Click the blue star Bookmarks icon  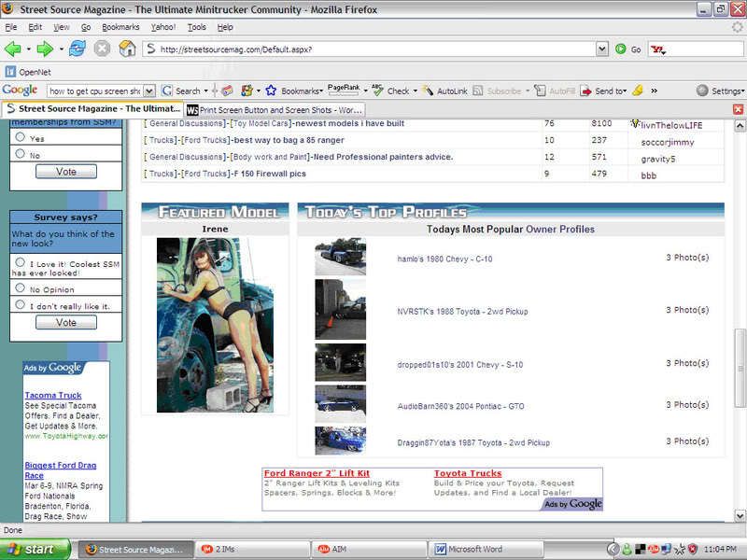271,91
